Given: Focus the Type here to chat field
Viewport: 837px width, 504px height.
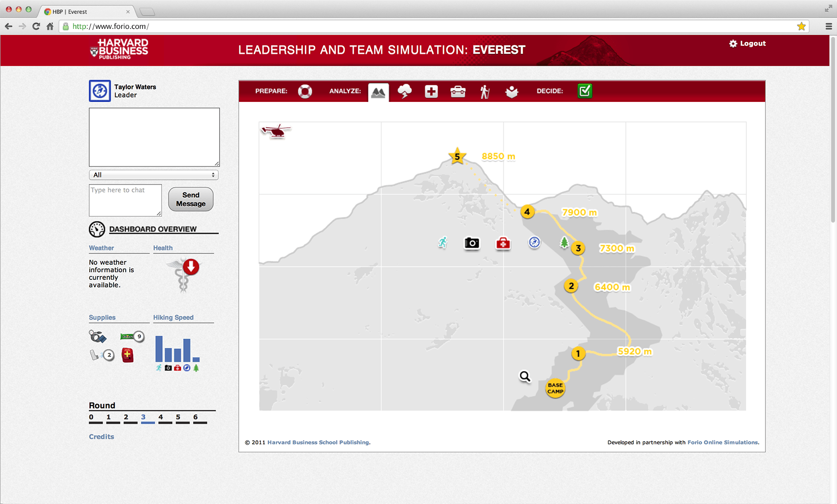Looking at the screenshot, I should (x=125, y=200).
